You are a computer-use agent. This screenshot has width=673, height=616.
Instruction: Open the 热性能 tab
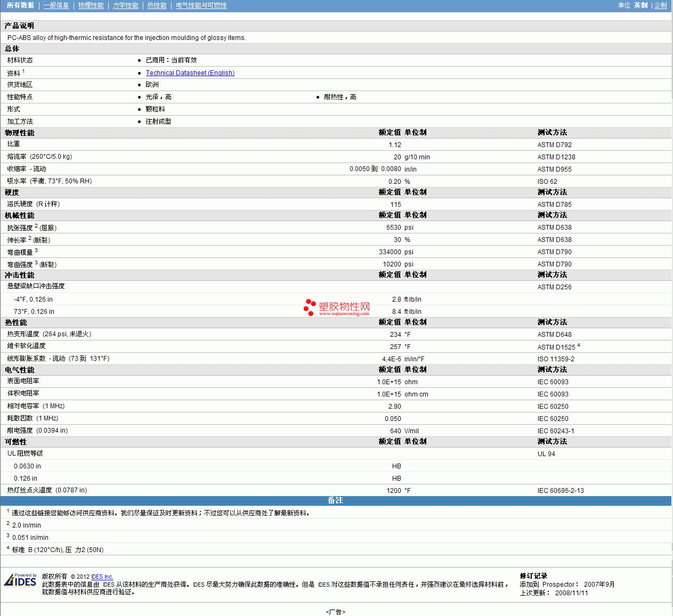click(157, 5)
